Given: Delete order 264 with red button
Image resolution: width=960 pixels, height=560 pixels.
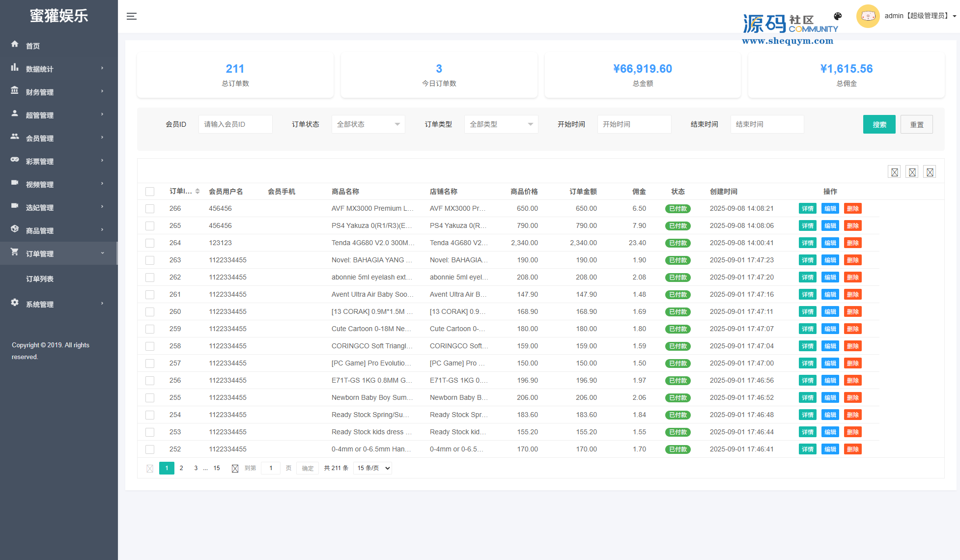Looking at the screenshot, I should tap(852, 243).
